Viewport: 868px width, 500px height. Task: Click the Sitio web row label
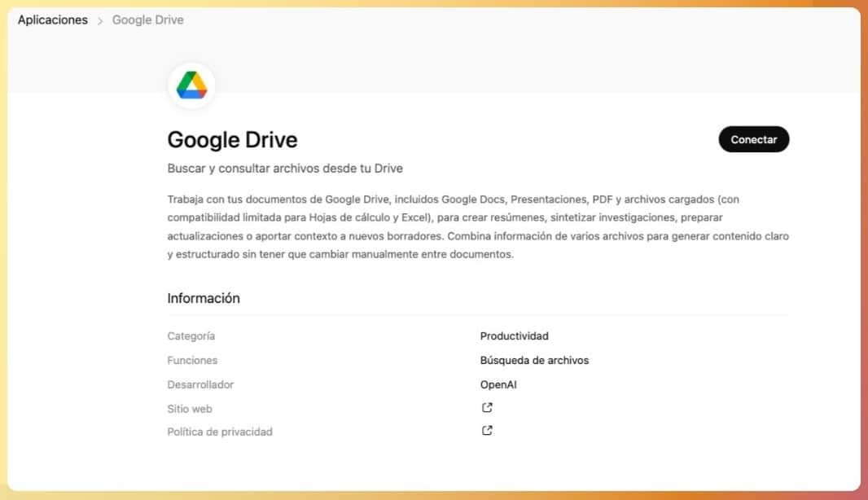pyautogui.click(x=190, y=408)
